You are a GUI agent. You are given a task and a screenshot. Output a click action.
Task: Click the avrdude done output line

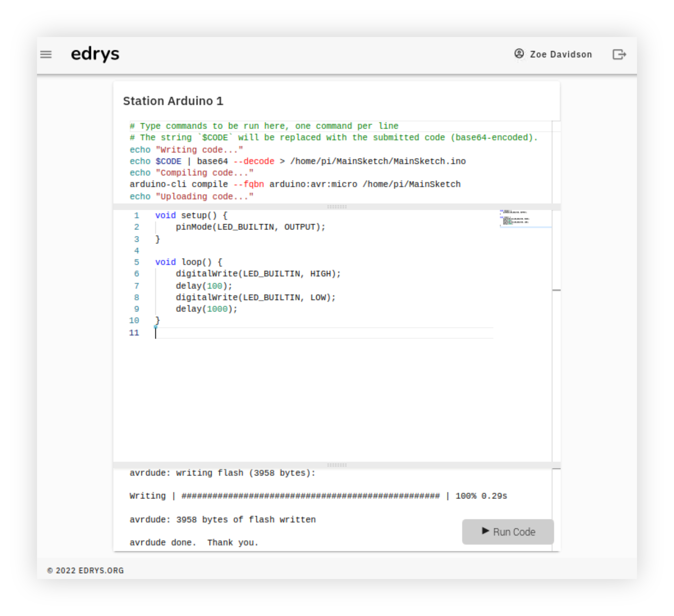194,543
